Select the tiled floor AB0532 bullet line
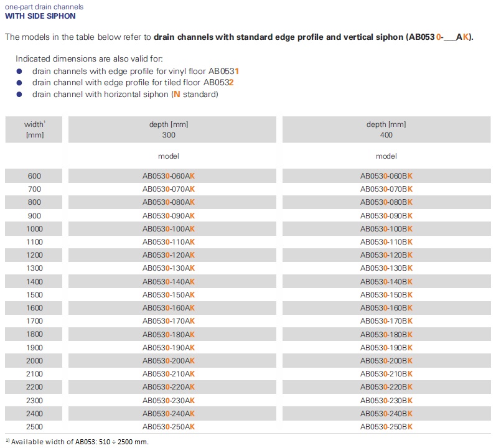The width and height of the screenshot is (496, 448). coord(133,83)
